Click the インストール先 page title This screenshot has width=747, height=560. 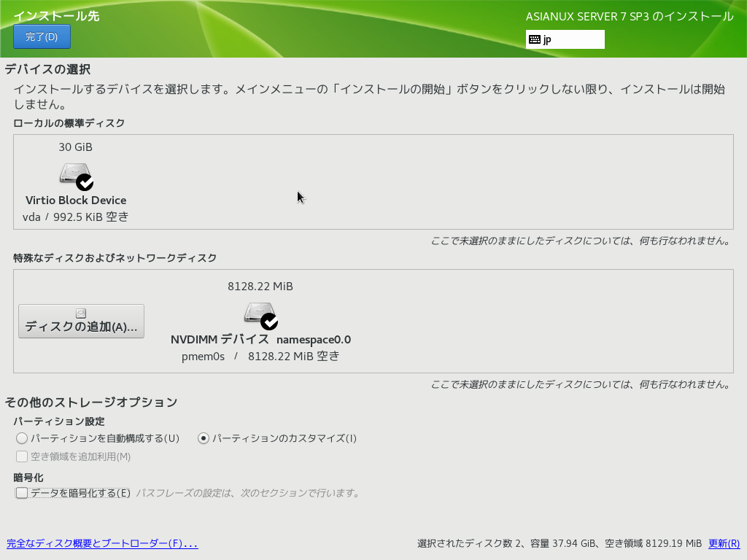pos(56,16)
